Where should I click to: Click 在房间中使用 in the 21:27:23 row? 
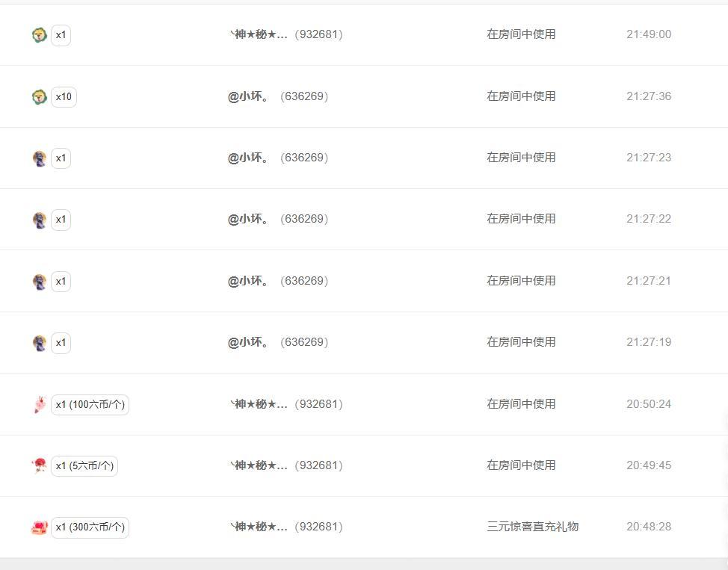(521, 158)
